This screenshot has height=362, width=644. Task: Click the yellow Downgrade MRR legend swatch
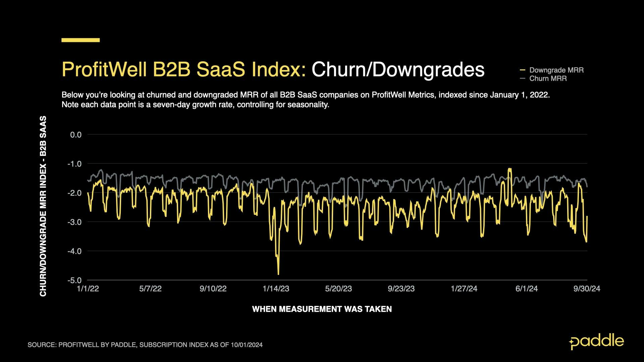coord(522,70)
